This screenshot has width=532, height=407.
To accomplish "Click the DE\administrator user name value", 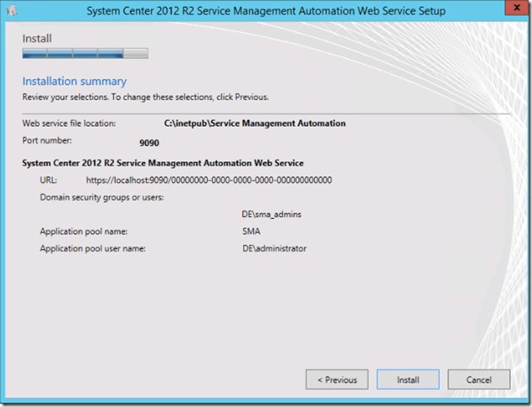I will pyautogui.click(x=274, y=248).
